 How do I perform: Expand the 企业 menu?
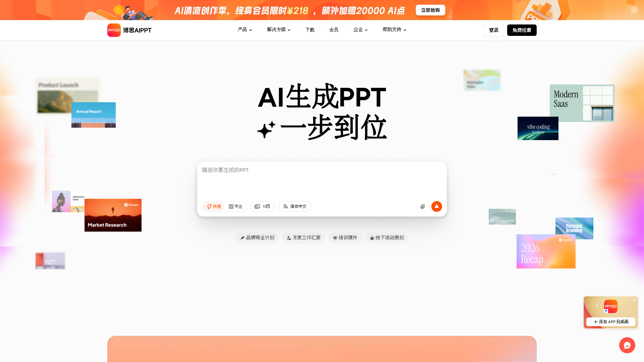(x=361, y=30)
